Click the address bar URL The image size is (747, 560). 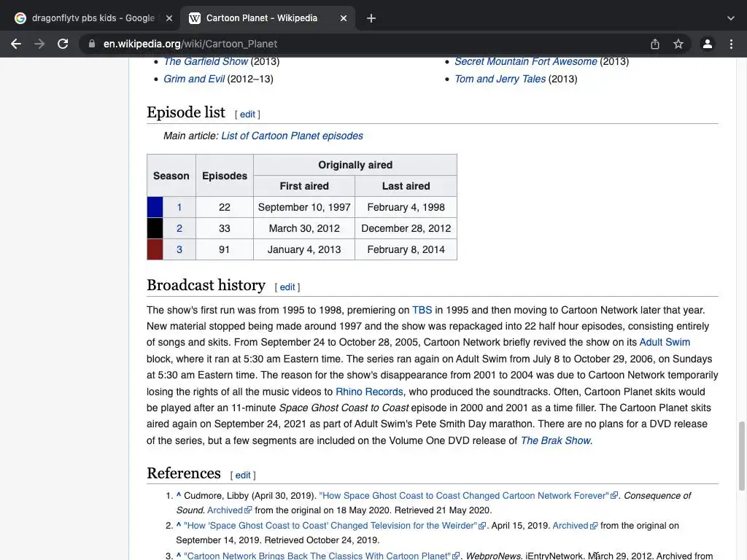(190, 44)
